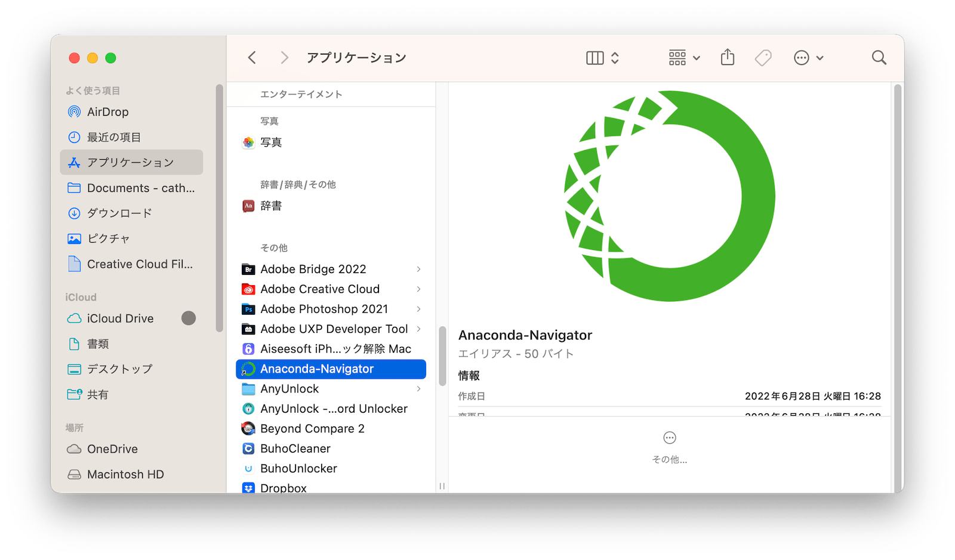This screenshot has height=560, width=955.
Task: Open ダウンロード in the sidebar
Action: 119,213
